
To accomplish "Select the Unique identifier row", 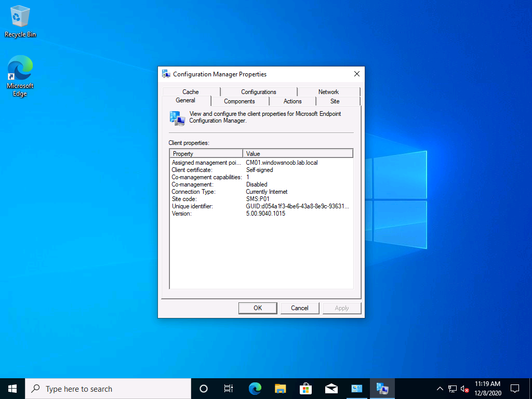I will (x=261, y=206).
